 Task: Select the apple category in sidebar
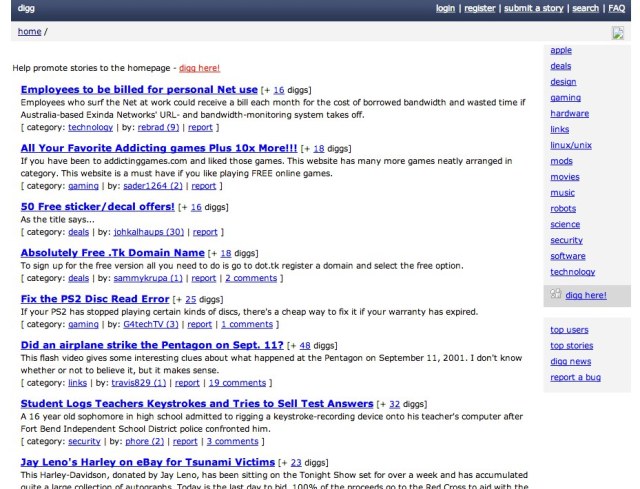[x=561, y=50]
